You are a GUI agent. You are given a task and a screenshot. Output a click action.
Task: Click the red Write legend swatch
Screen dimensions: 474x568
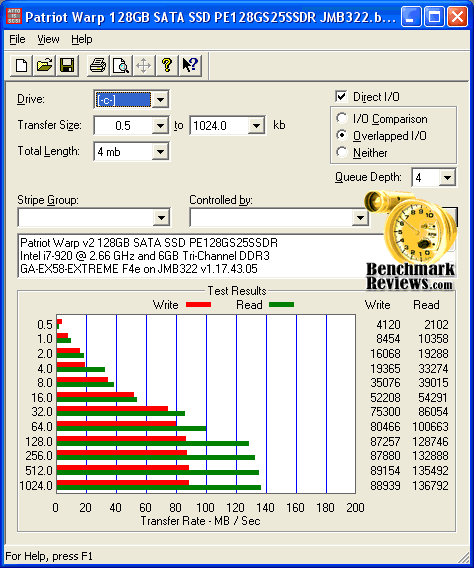point(198,305)
